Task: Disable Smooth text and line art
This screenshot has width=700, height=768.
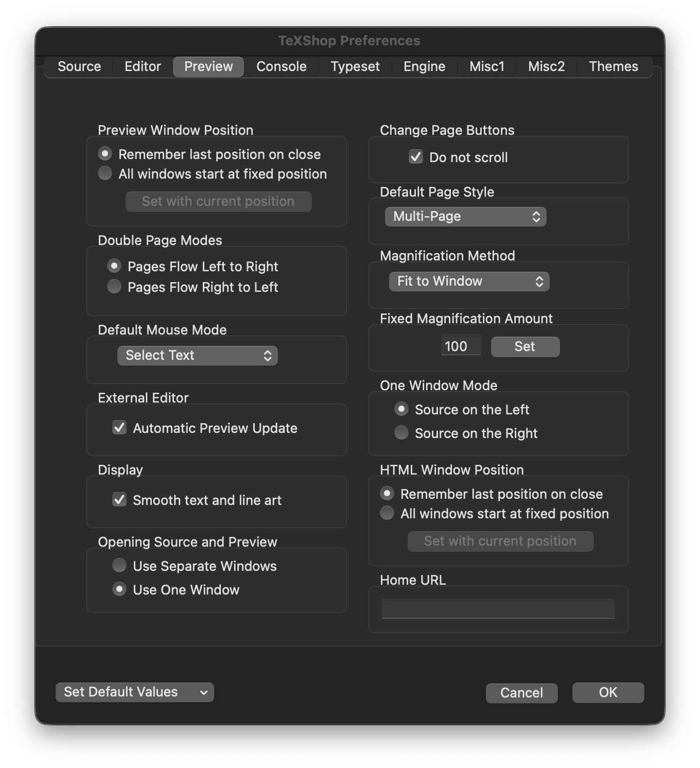Action: (119, 500)
